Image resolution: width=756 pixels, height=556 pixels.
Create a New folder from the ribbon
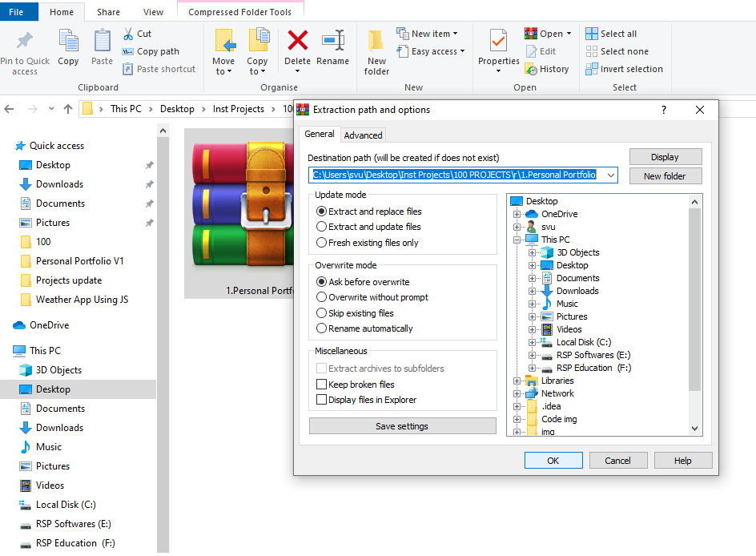tap(376, 52)
